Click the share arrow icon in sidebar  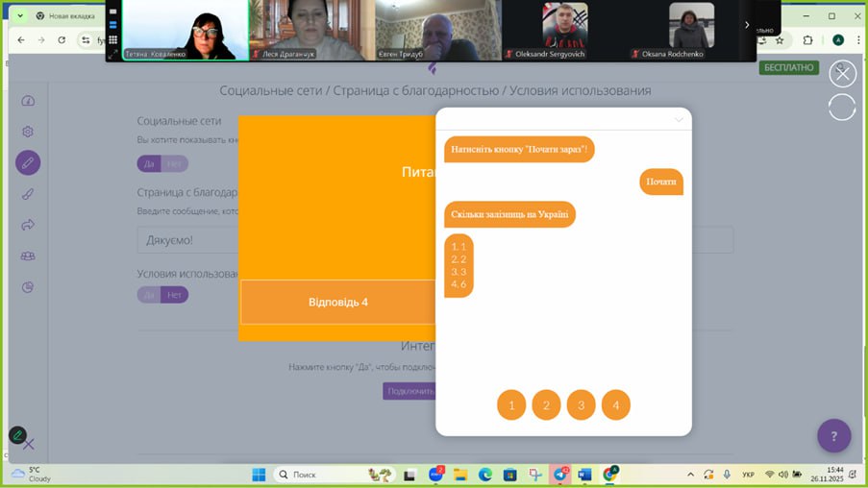[x=28, y=225]
